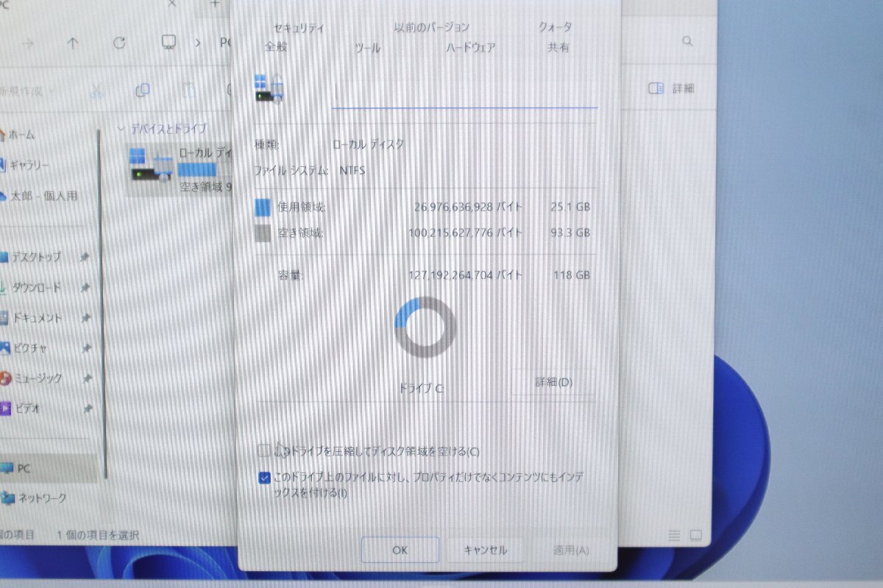The height and width of the screenshot is (588, 883).
Task: Refresh the Explorer window
Action: [120, 43]
